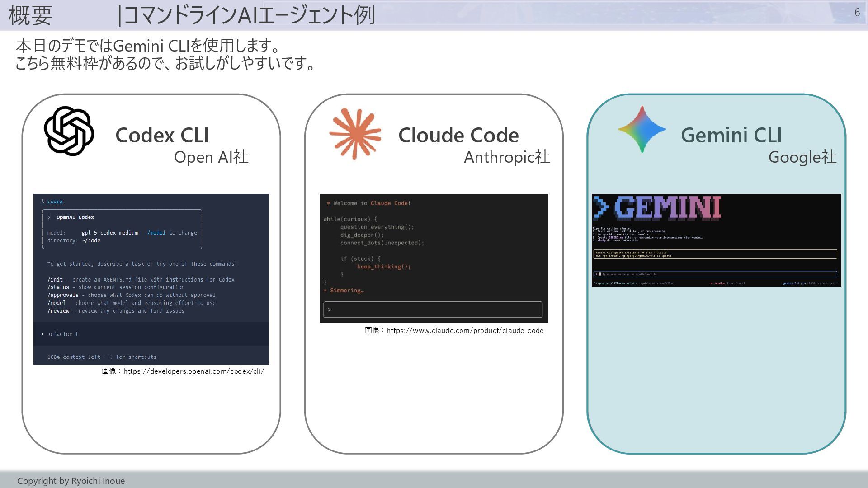Click the Claude Code prompt input box
The height and width of the screenshot is (488, 868).
(x=433, y=310)
